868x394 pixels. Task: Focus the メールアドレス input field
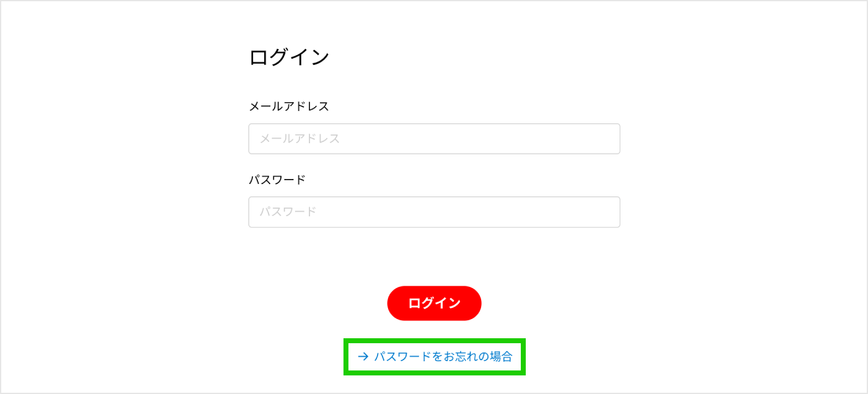click(434, 139)
